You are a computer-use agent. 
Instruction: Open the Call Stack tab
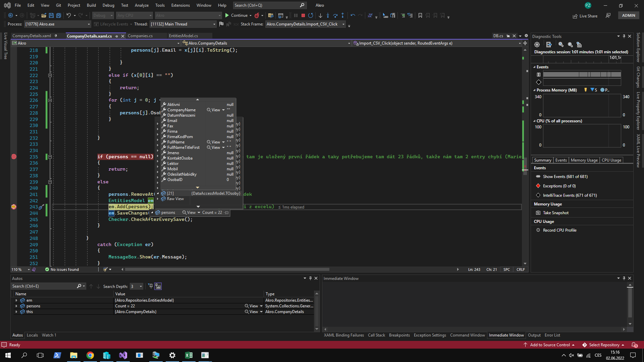(376, 335)
